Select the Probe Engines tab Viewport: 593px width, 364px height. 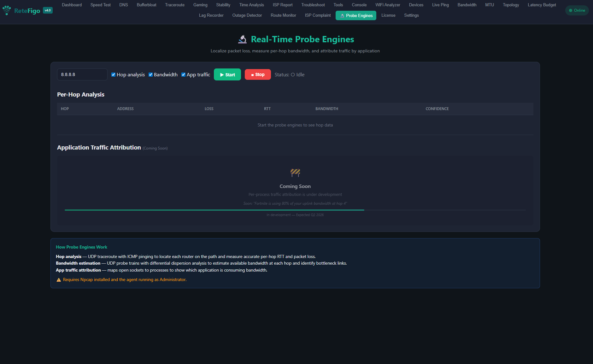tap(356, 15)
